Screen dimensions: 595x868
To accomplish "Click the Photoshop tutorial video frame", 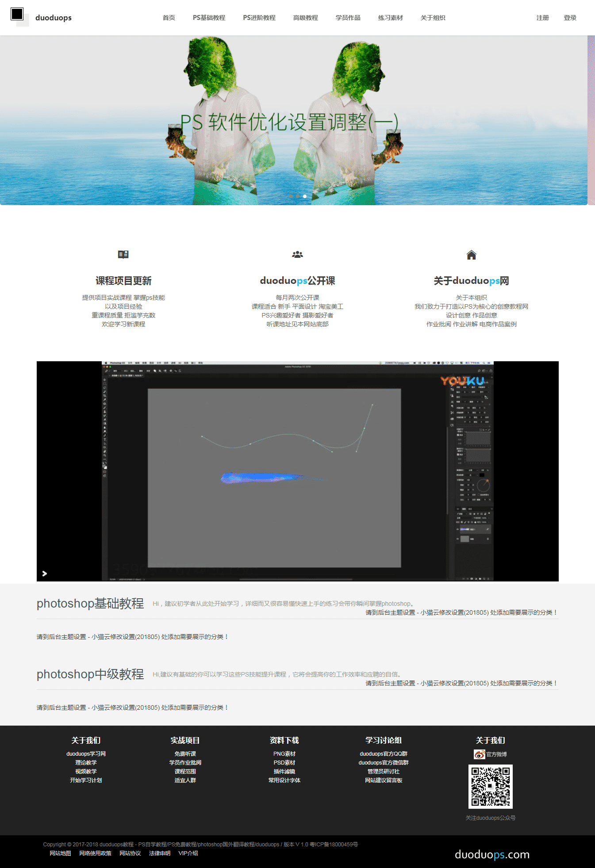I will point(298,471).
